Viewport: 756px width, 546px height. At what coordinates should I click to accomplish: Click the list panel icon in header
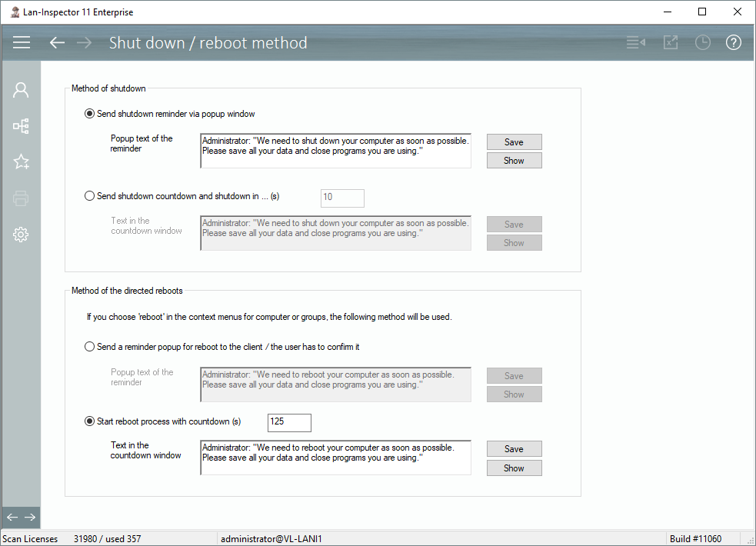tap(635, 42)
